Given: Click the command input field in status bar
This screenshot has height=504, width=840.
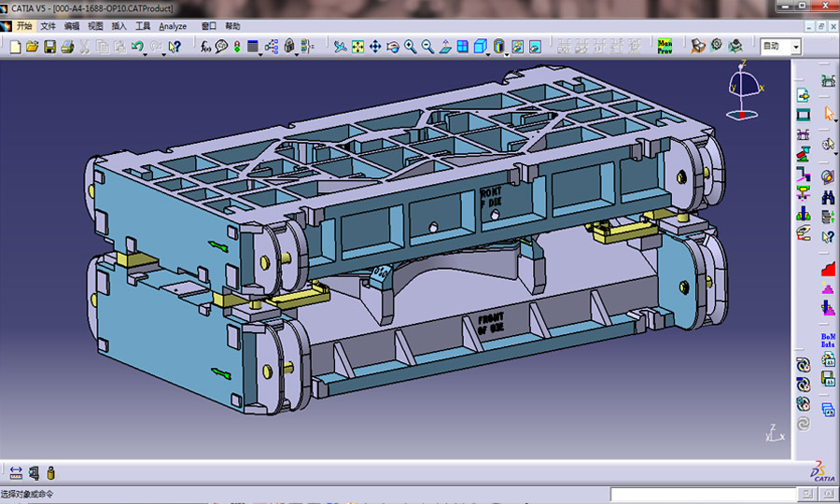Looking at the screenshot, I should (702, 494).
